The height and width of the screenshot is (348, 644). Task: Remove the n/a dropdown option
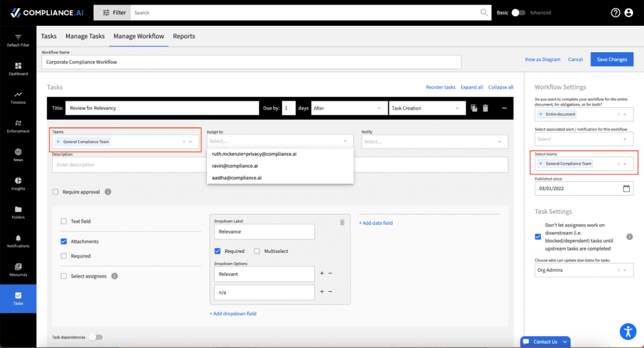pos(330,291)
